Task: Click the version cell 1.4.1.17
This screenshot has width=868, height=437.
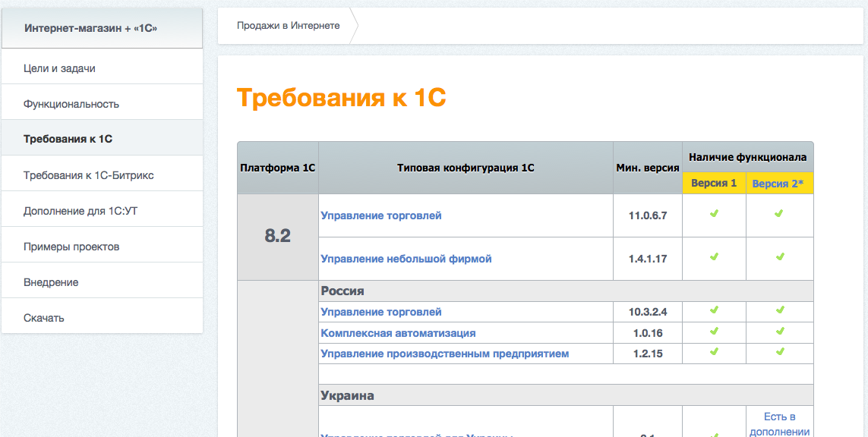Action: tap(648, 259)
